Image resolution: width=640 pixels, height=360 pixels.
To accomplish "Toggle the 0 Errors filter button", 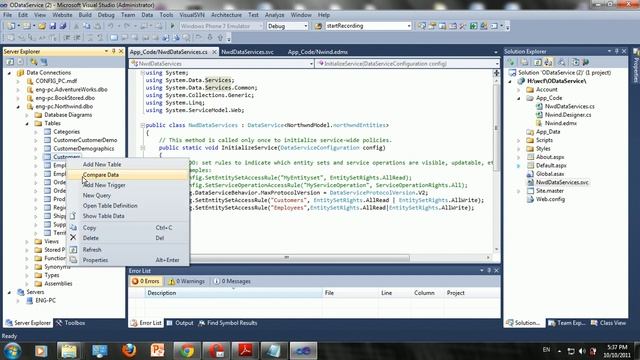I will point(146,281).
